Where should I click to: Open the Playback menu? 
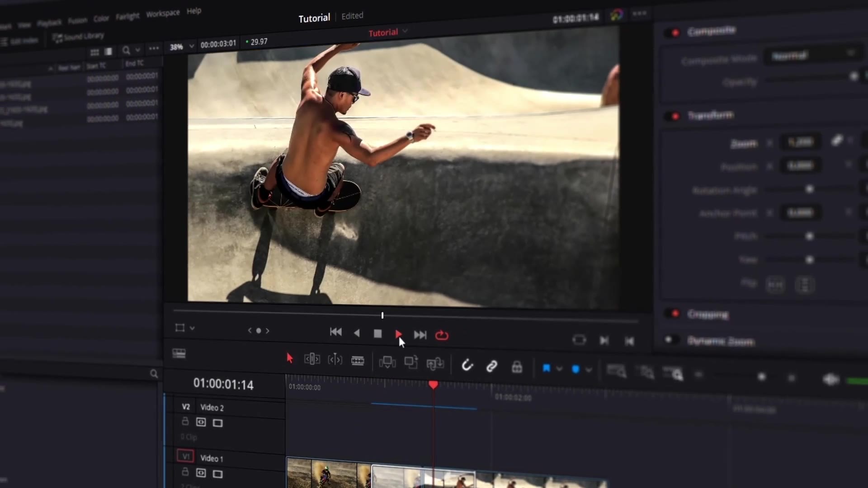click(x=49, y=23)
